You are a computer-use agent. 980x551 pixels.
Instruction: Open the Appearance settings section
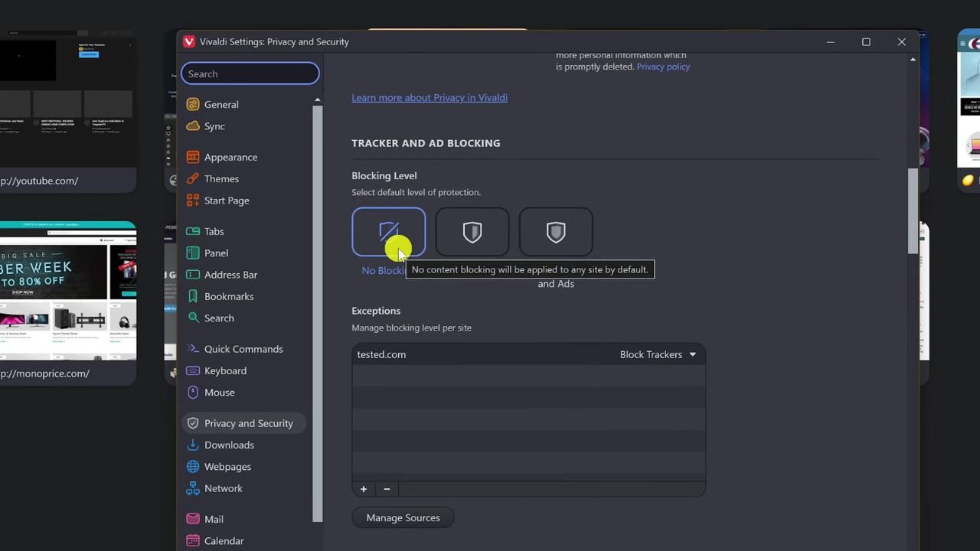[230, 158]
